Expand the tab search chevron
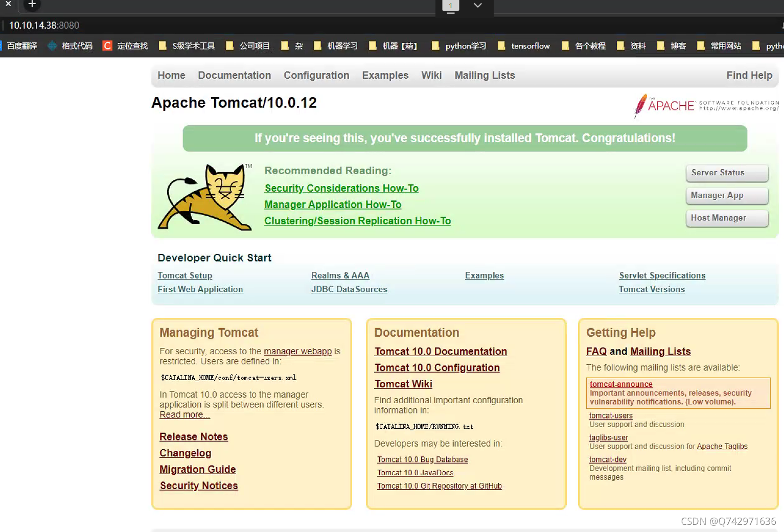The image size is (784, 532). click(x=477, y=5)
